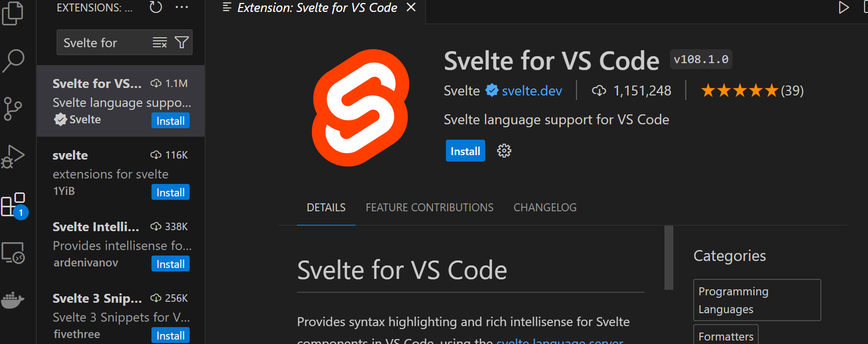The image size is (868, 344).
Task: Open the Formatters category
Action: pos(725,336)
